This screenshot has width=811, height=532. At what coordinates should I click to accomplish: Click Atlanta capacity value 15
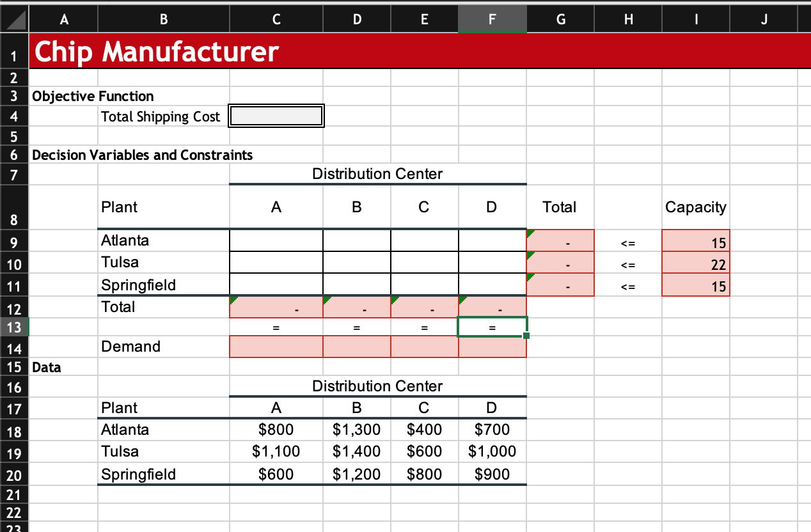coord(696,241)
